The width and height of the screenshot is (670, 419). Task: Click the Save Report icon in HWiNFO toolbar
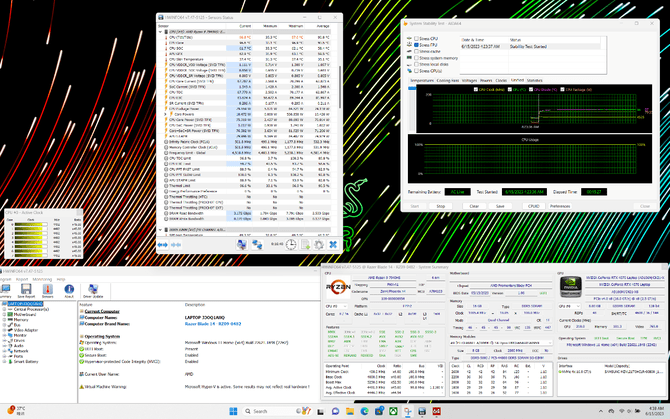27,291
